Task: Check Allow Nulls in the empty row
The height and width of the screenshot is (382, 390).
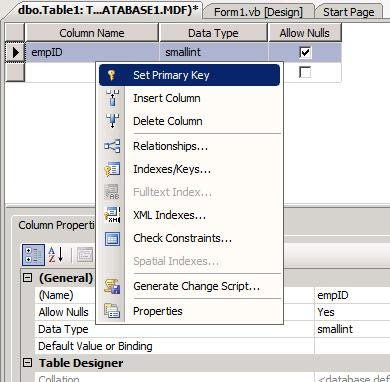Action: [305, 72]
